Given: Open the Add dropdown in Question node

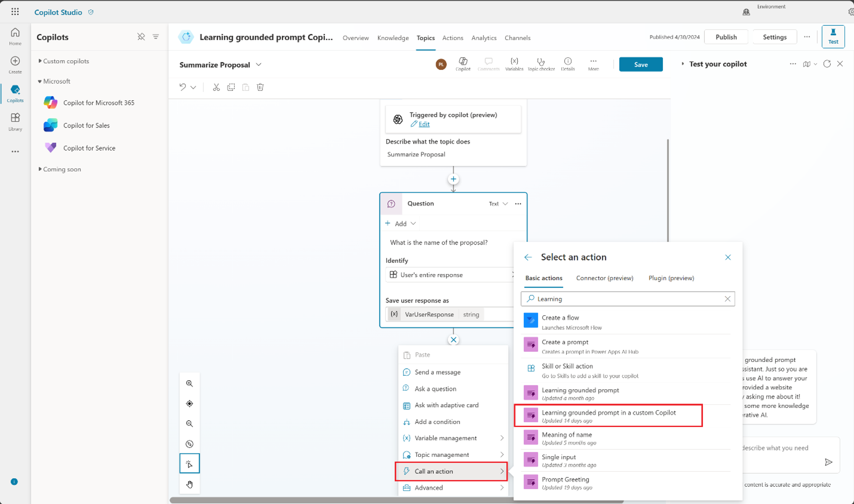Looking at the screenshot, I should click(401, 224).
